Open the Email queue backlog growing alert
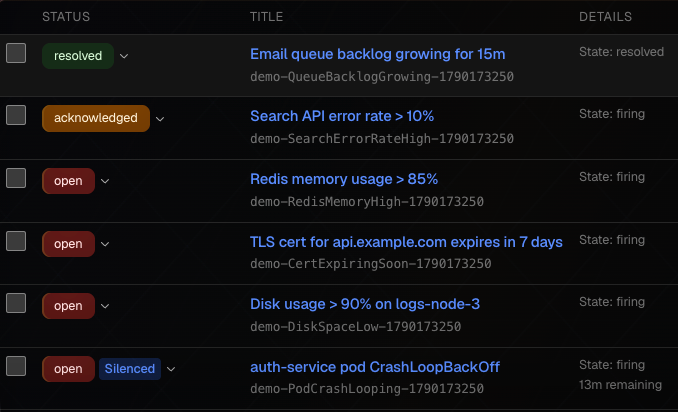The height and width of the screenshot is (412, 678). click(377, 54)
